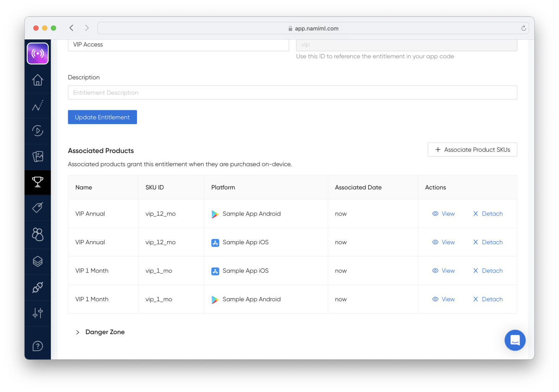This screenshot has height=392, width=559.
Task: Click the Google Play icon in VIP 1 Month Android row
Action: [x=215, y=300]
